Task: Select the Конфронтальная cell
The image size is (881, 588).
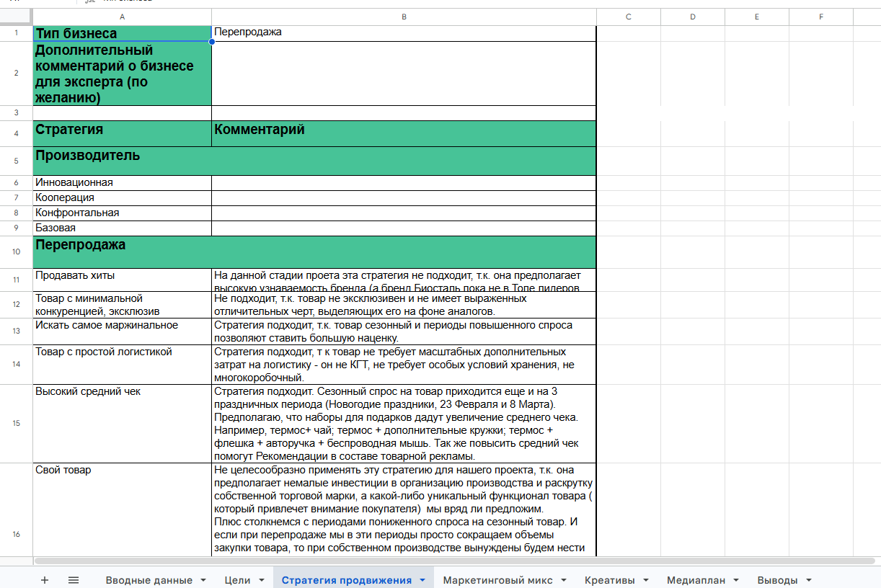Action: click(x=122, y=213)
